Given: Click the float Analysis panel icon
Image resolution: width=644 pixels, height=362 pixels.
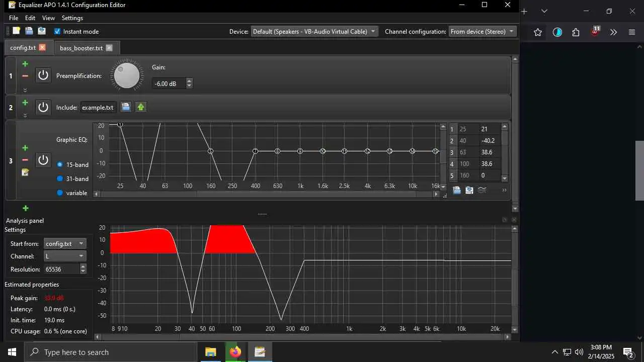Looking at the screenshot, I should coord(505,220).
